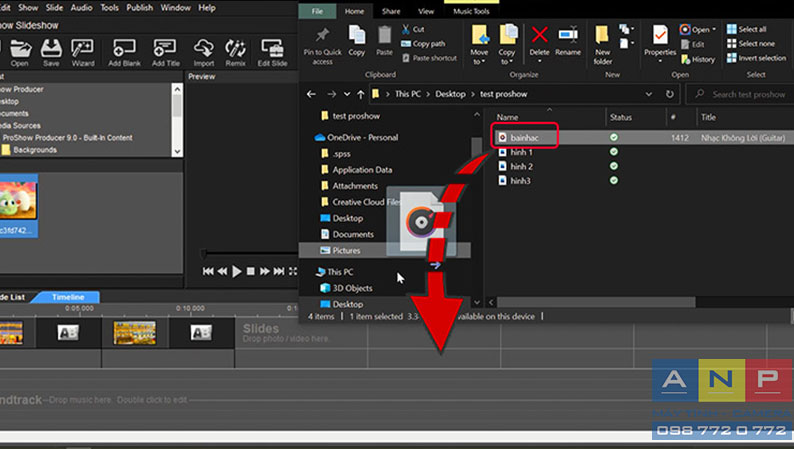Click the Explorer forward arrow
The width and height of the screenshot is (794, 449).
coord(331,94)
